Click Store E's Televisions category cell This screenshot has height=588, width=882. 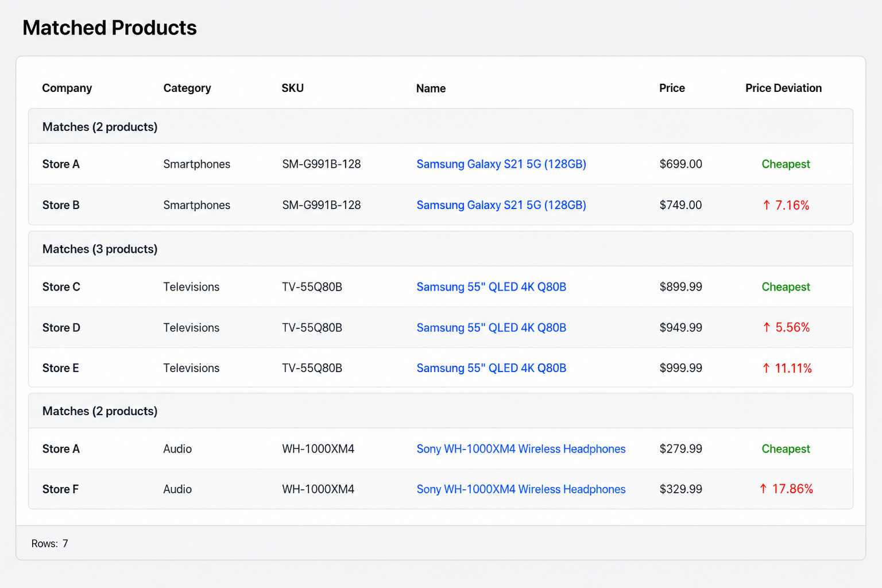pos(191,368)
